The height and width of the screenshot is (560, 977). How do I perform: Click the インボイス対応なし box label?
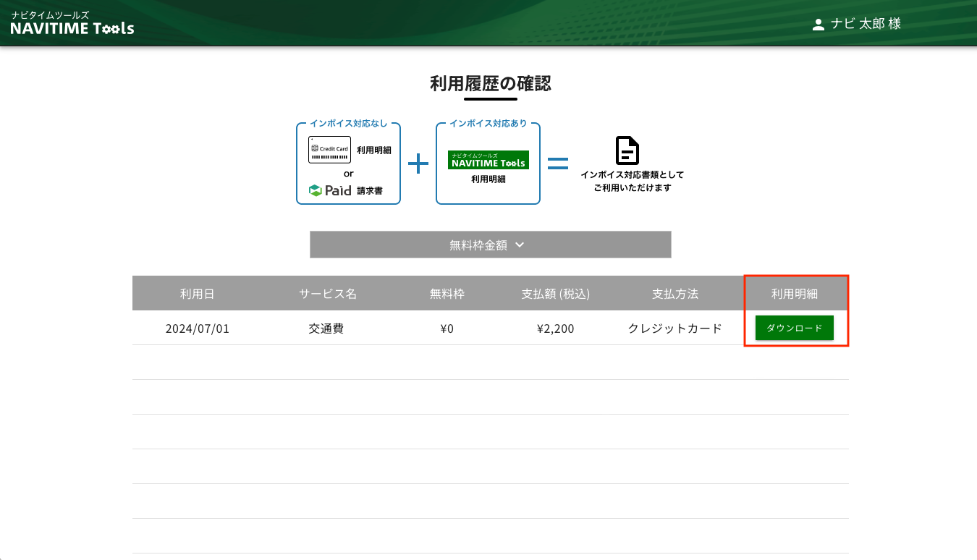click(349, 123)
